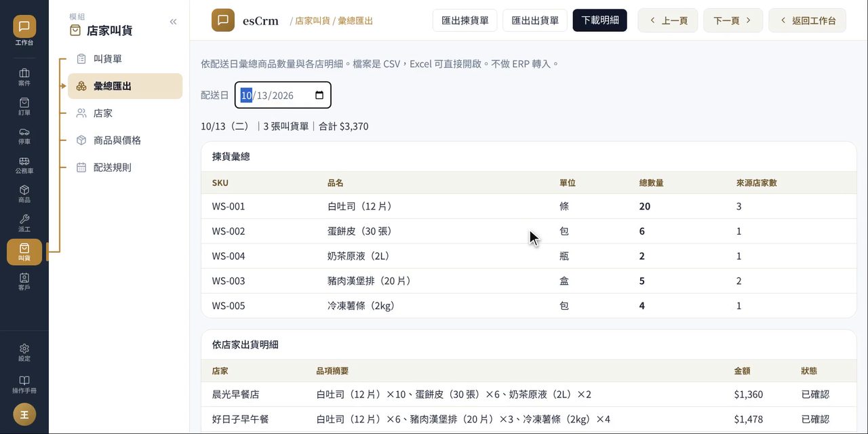Open 停車 car icon
Image resolution: width=868 pixels, height=434 pixels.
[24, 136]
